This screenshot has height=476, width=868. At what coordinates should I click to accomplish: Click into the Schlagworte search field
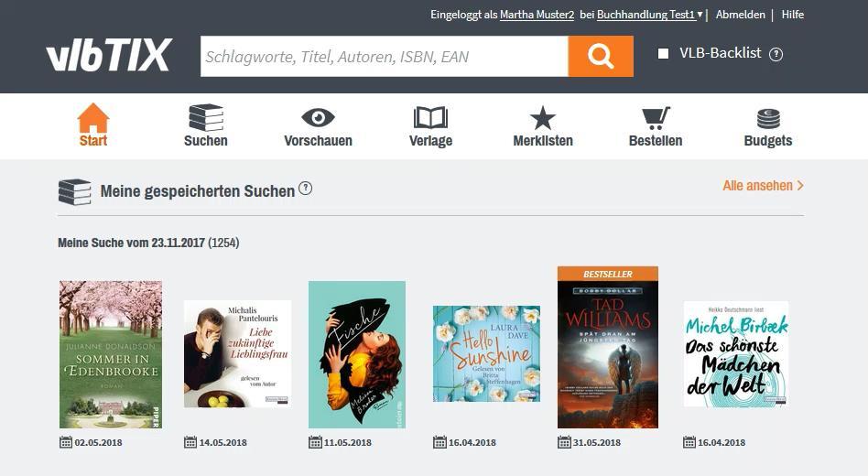tap(385, 57)
